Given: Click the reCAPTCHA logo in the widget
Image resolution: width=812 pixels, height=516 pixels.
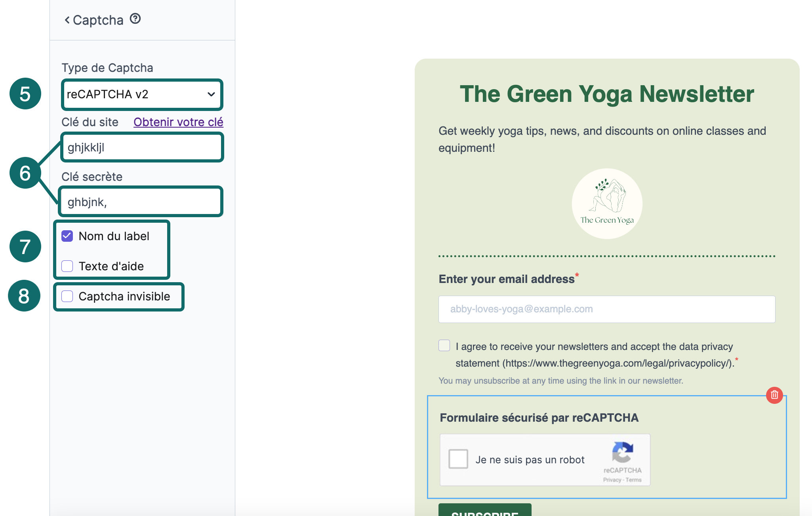Looking at the screenshot, I should [x=622, y=452].
